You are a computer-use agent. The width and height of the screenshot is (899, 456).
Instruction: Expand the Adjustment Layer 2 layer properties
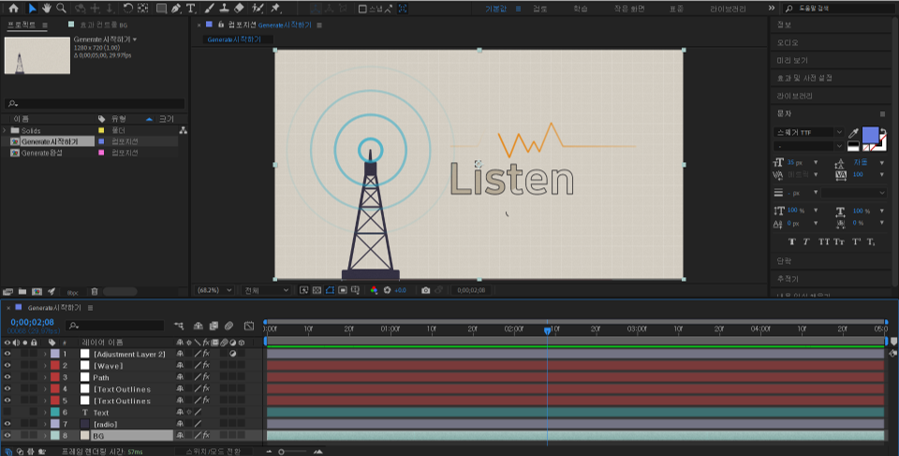45,354
